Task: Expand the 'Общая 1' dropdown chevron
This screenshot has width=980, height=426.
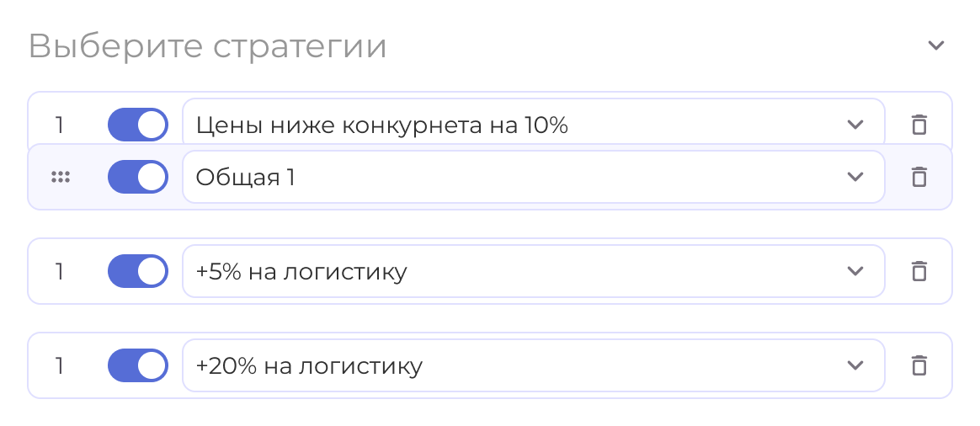Action: pyautogui.click(x=855, y=177)
